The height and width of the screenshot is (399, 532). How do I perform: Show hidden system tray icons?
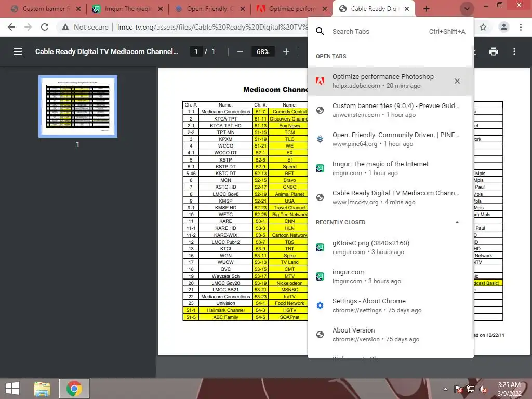pos(445,389)
